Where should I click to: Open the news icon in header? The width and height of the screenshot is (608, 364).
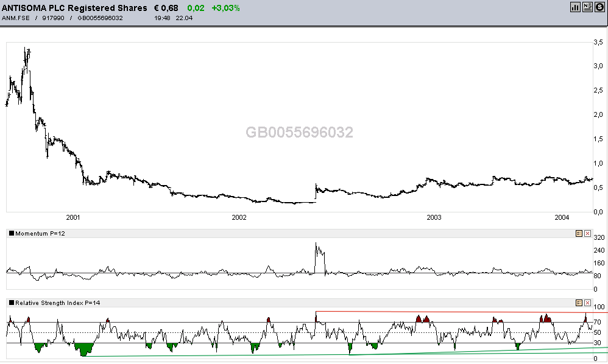click(x=587, y=7)
